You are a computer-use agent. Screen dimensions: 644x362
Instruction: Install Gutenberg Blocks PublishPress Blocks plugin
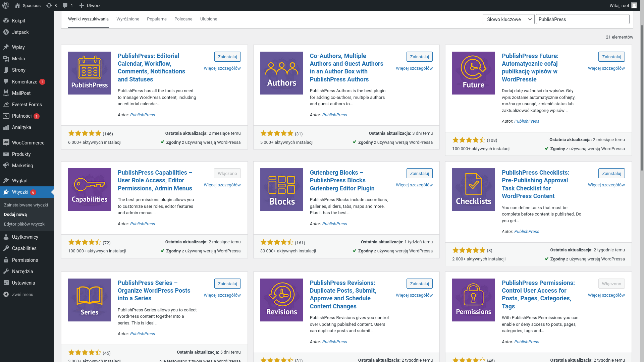click(x=420, y=173)
